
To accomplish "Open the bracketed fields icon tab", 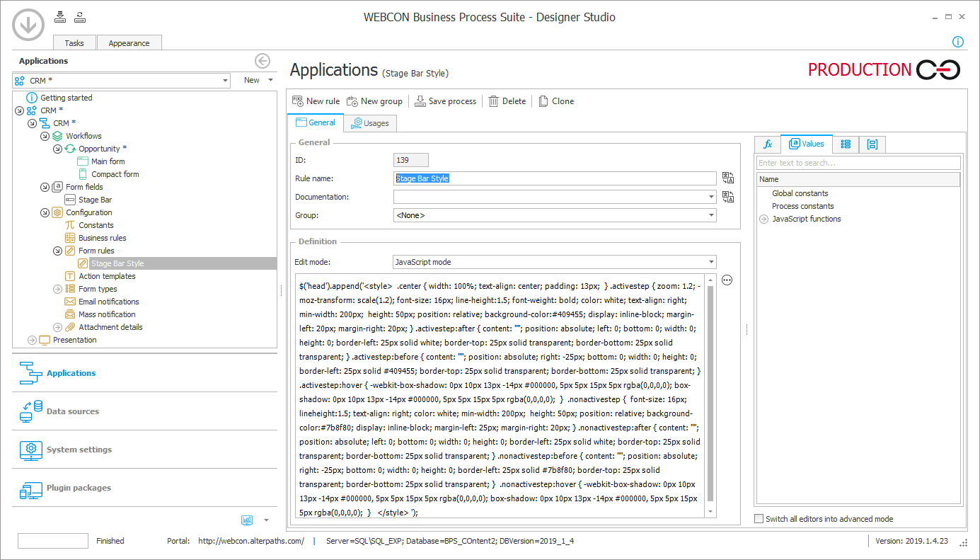I will pos(872,144).
